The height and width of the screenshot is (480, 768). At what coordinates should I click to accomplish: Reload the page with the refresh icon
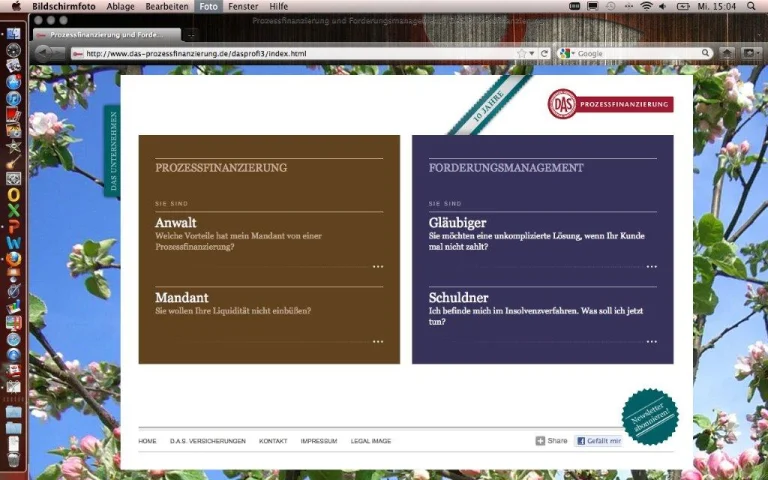coord(545,53)
